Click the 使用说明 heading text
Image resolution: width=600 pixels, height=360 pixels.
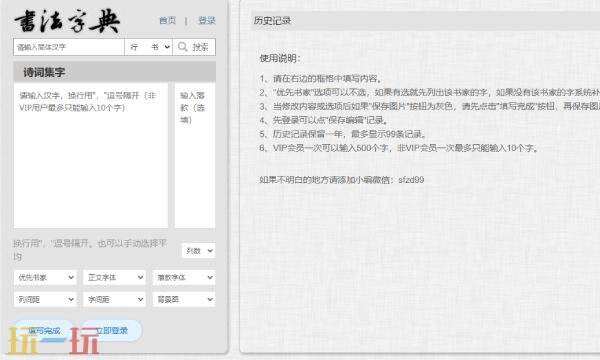(x=280, y=58)
